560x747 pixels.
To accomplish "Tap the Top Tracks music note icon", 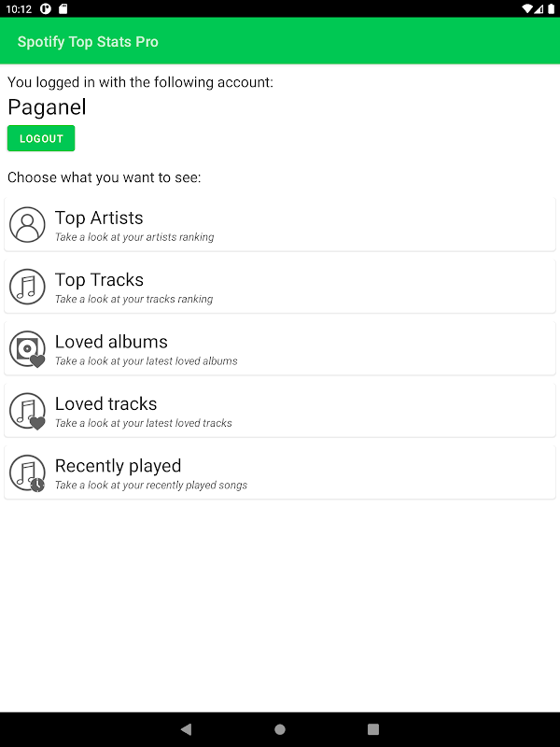I will click(x=27, y=287).
